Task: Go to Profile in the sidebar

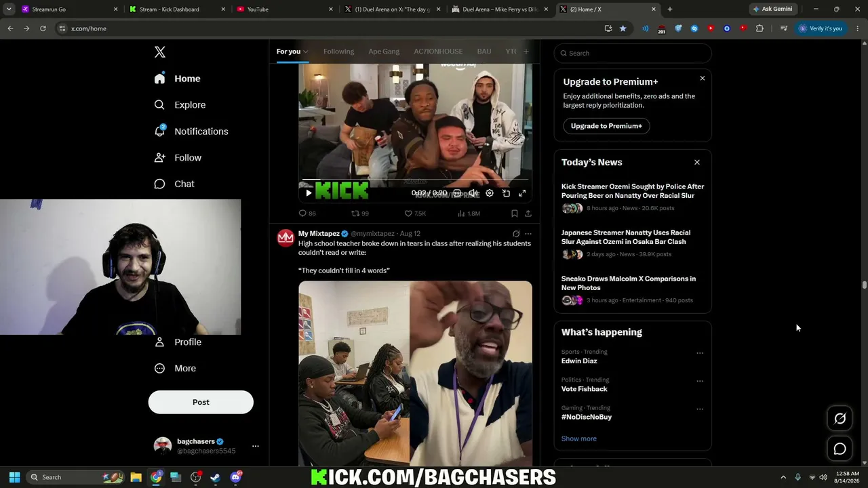Action: coord(178,342)
